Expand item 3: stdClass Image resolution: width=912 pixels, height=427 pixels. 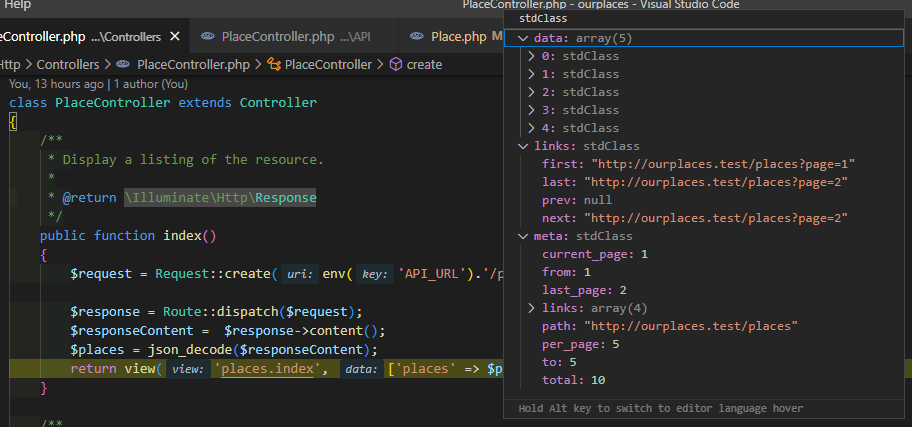click(532, 110)
